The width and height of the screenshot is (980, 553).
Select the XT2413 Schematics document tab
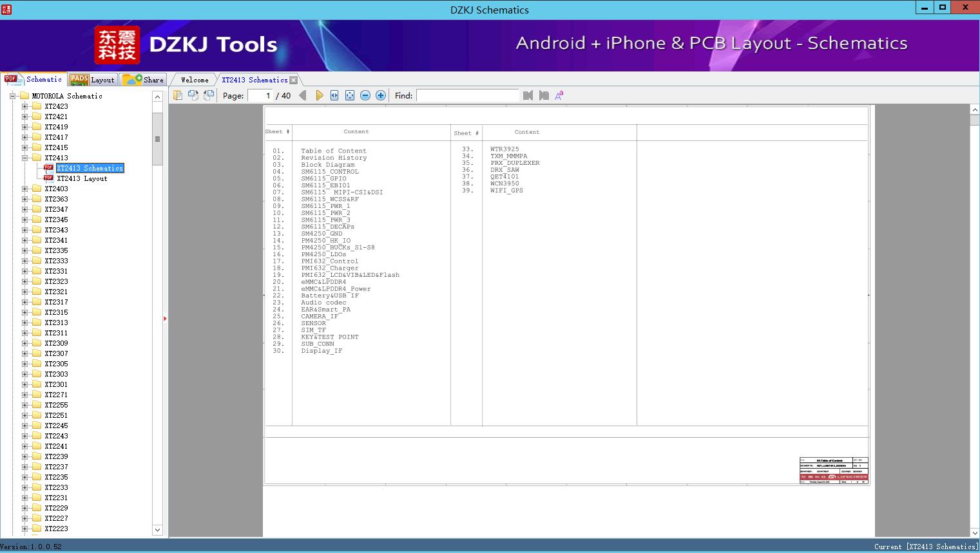(x=255, y=80)
